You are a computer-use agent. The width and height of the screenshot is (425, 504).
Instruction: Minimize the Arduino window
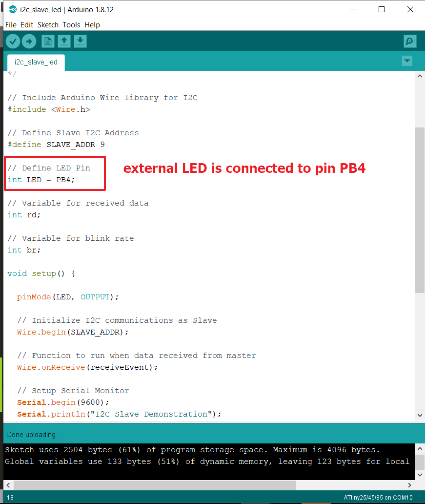click(x=353, y=9)
